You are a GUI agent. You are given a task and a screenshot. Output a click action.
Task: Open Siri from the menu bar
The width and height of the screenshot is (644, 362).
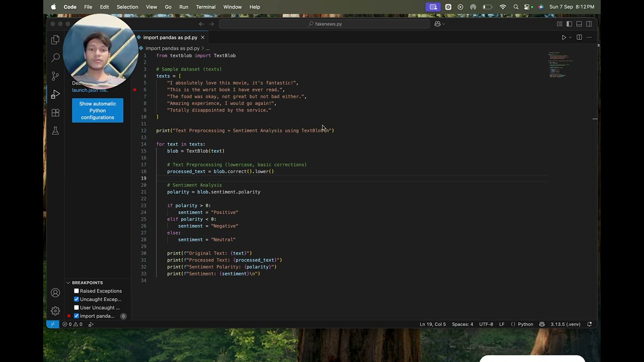pyautogui.click(x=541, y=7)
